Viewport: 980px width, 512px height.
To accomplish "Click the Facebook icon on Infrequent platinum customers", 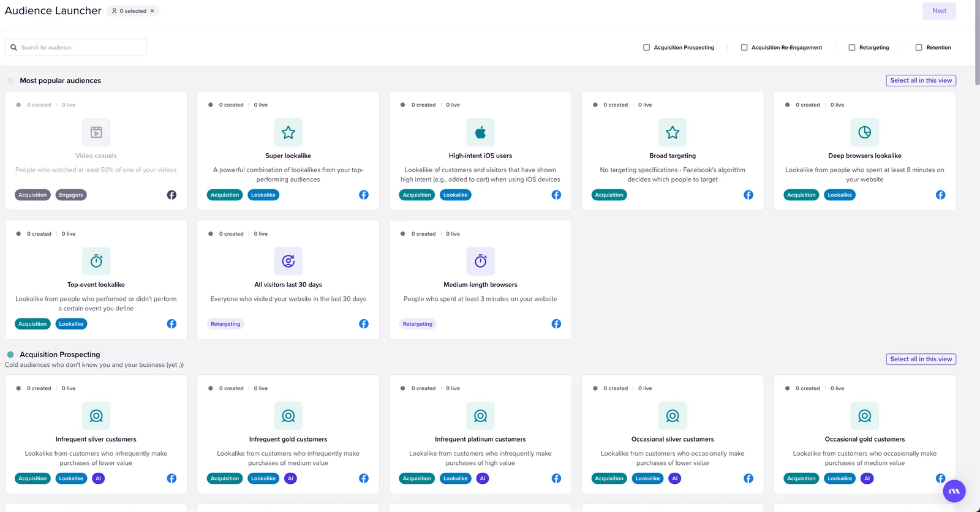I will (556, 478).
